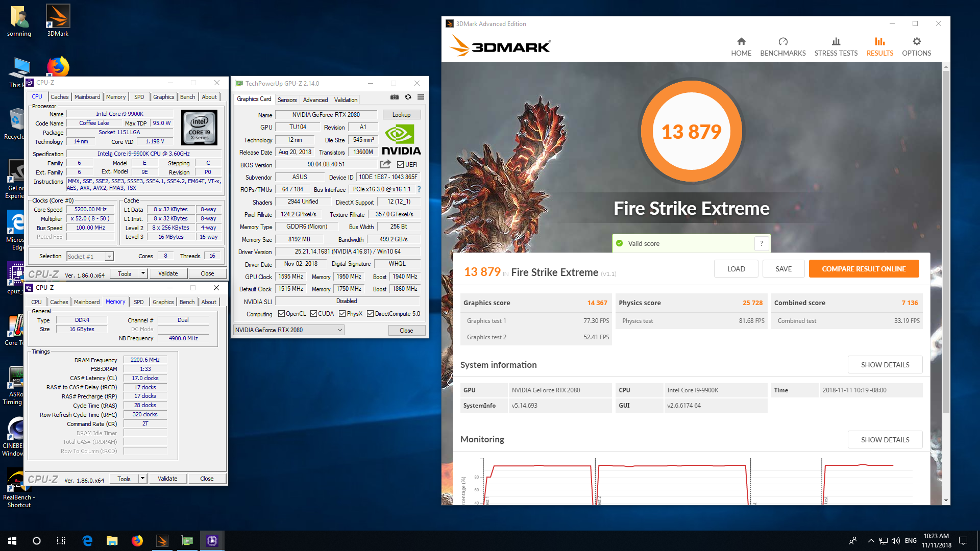Take a GPU-Z screenshot with camera icon
This screenshot has width=980, height=551.
click(395, 97)
